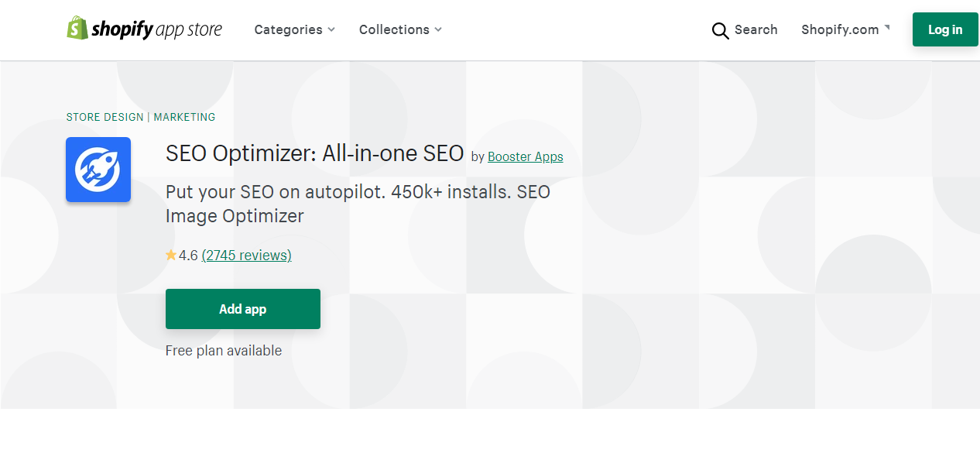The image size is (980, 453).
Task: Expand the chevron beside Categories
Action: (x=331, y=29)
